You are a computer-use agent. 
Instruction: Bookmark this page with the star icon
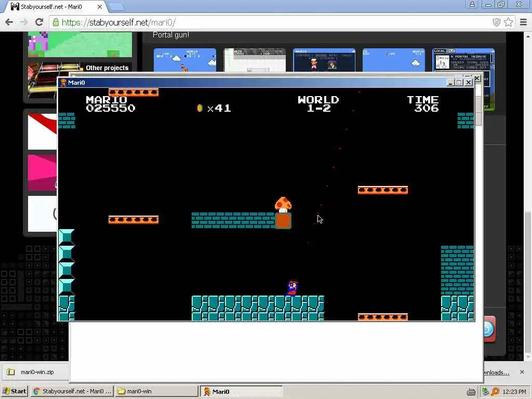click(x=508, y=22)
